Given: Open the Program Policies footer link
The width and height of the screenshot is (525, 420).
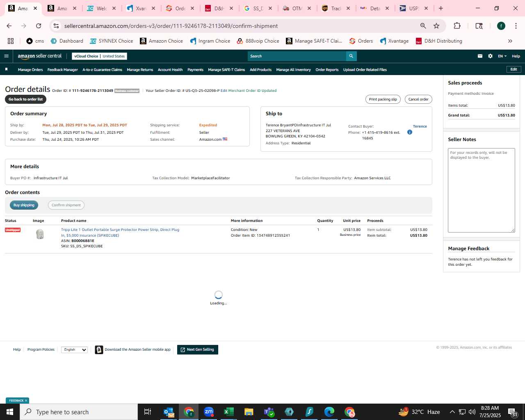Looking at the screenshot, I should (41, 349).
